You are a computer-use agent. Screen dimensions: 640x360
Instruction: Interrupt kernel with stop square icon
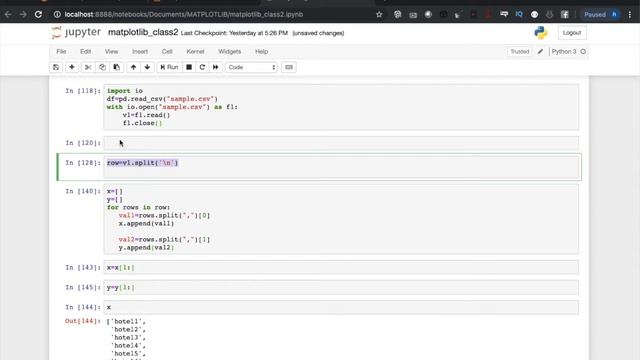189,67
